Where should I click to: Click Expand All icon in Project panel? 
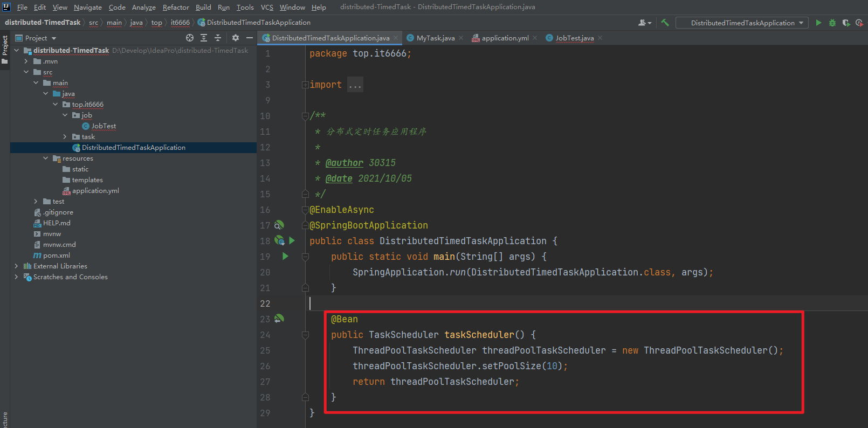tap(204, 38)
